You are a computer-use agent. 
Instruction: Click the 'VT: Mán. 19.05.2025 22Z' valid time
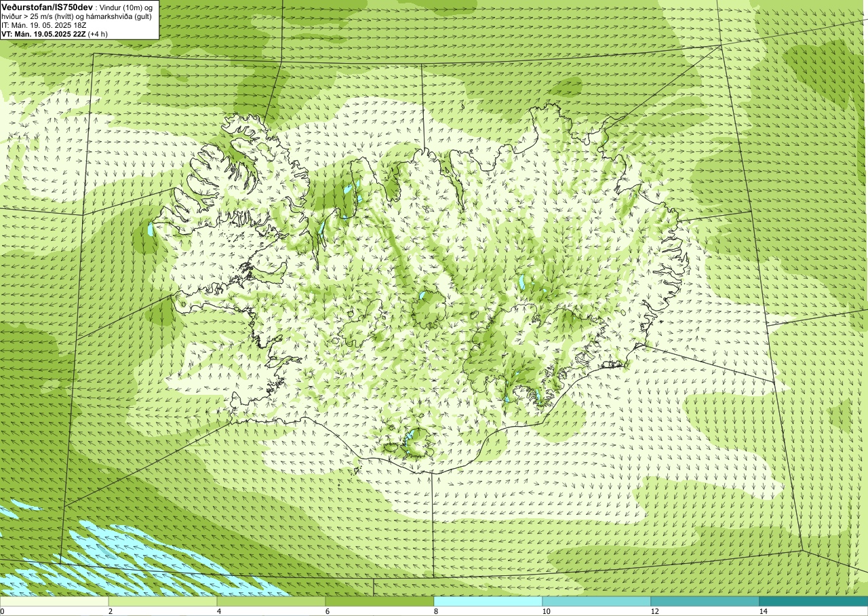click(x=44, y=34)
